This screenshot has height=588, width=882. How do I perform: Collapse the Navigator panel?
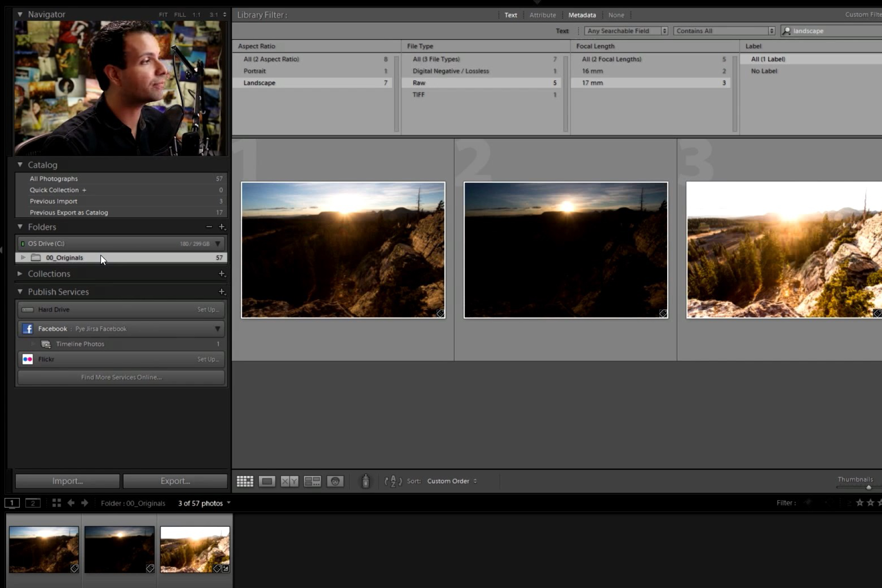pos(20,14)
